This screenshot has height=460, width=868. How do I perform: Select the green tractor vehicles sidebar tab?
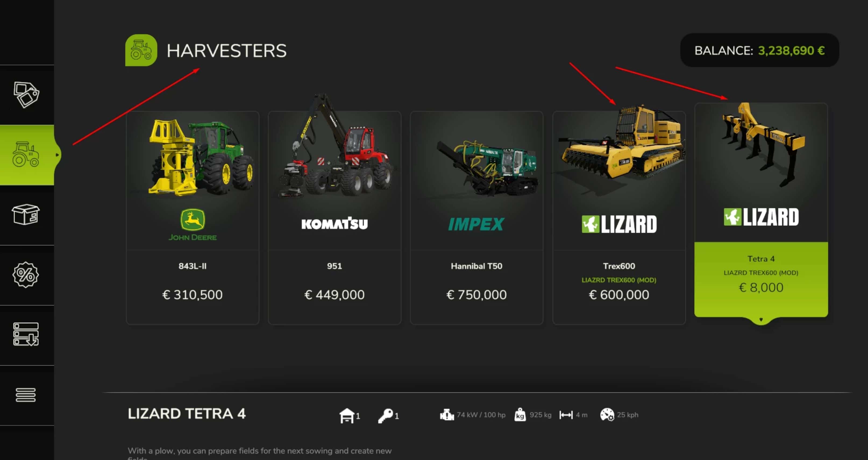[x=27, y=155]
